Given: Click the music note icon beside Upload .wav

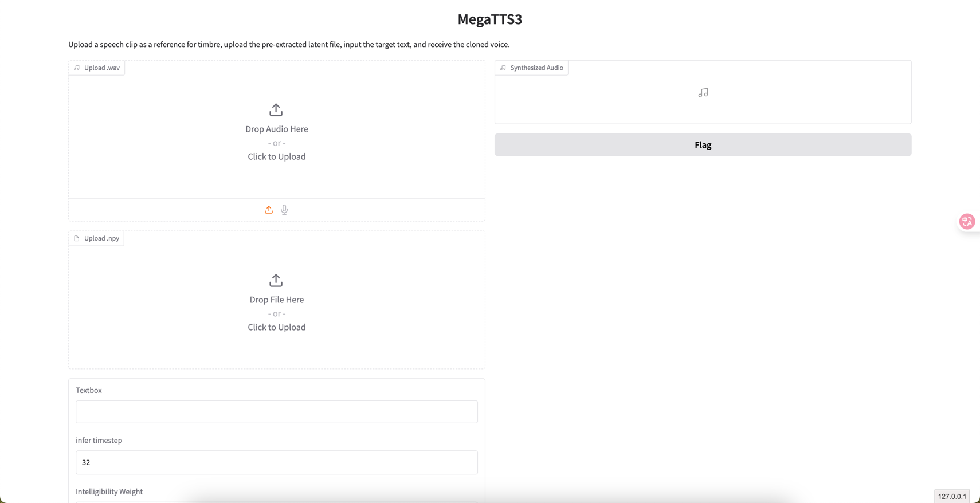Looking at the screenshot, I should [x=77, y=68].
